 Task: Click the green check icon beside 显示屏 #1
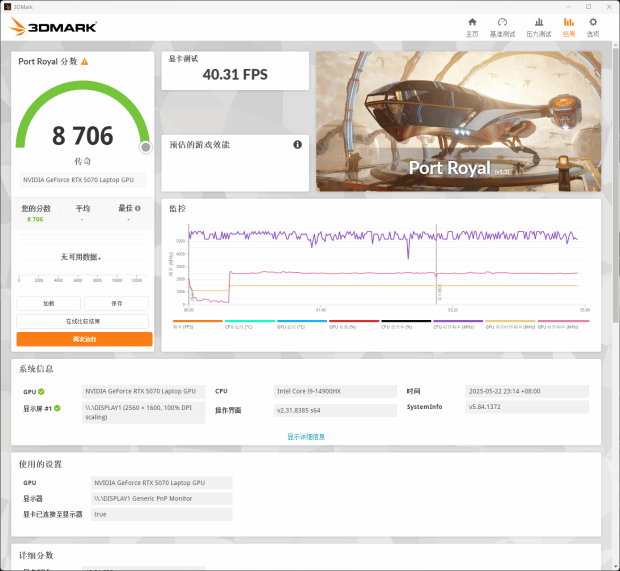pyautogui.click(x=57, y=408)
